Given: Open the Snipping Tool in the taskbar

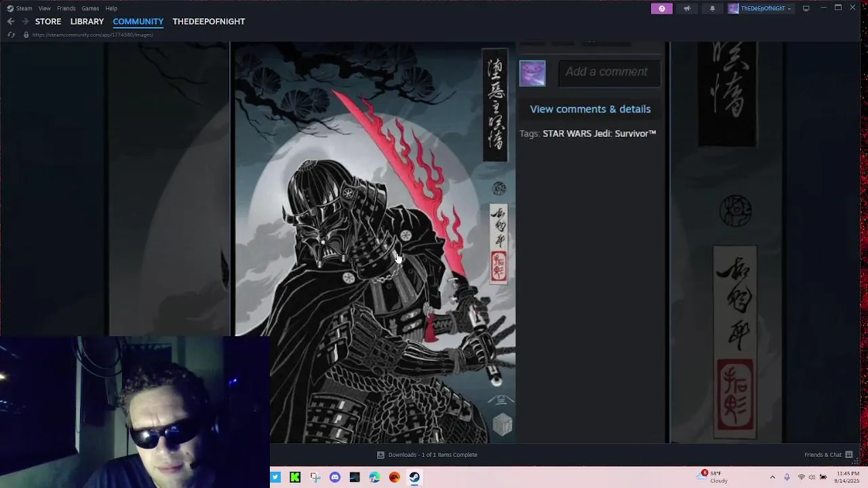Looking at the screenshot, I should 315,477.
